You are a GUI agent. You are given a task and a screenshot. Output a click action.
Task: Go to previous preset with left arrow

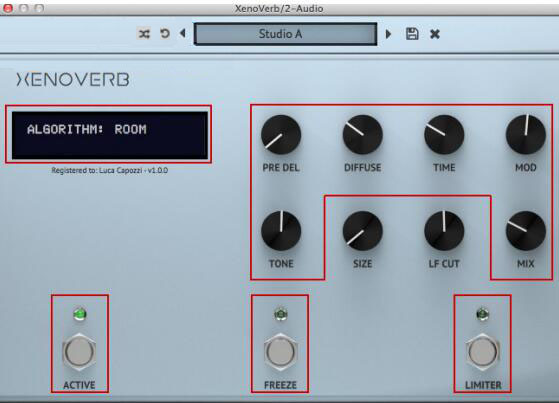pos(183,33)
